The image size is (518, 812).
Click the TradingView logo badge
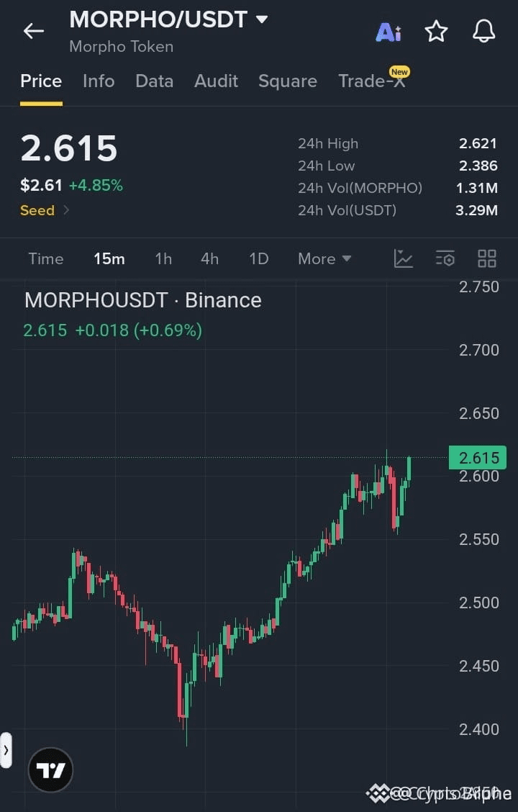pos(50,770)
